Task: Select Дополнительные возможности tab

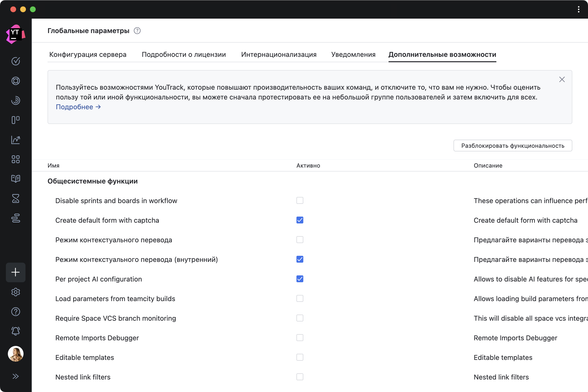Action: [442, 54]
